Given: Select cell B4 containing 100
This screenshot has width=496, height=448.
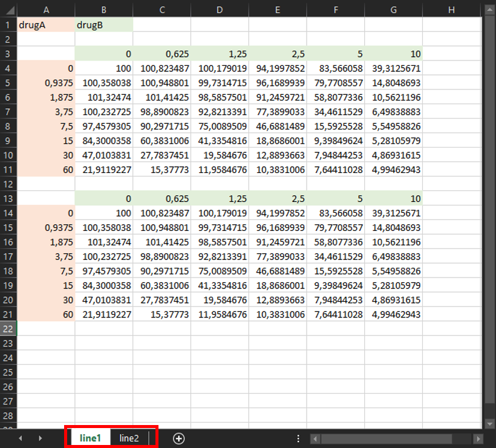Looking at the screenshot, I should pos(104,68).
